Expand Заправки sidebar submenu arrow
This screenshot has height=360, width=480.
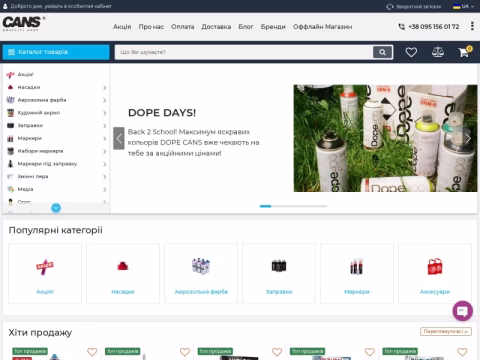coord(104,126)
